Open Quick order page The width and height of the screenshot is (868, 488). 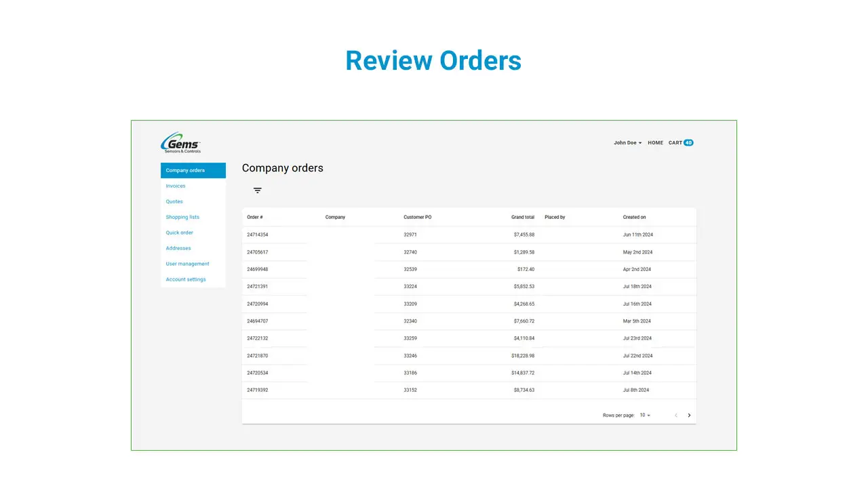point(180,233)
